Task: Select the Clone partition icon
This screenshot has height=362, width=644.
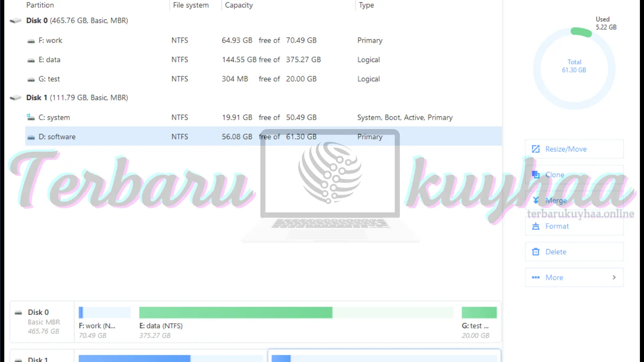Action: tap(536, 175)
